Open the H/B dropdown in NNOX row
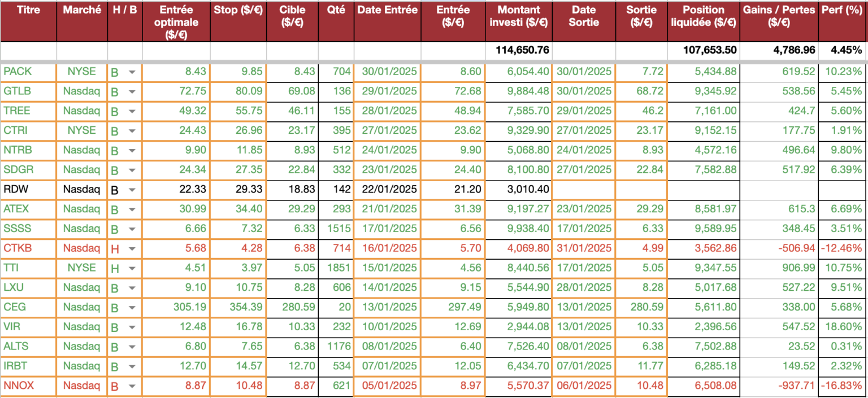Image resolution: width=868 pixels, height=398 pixels. click(132, 386)
